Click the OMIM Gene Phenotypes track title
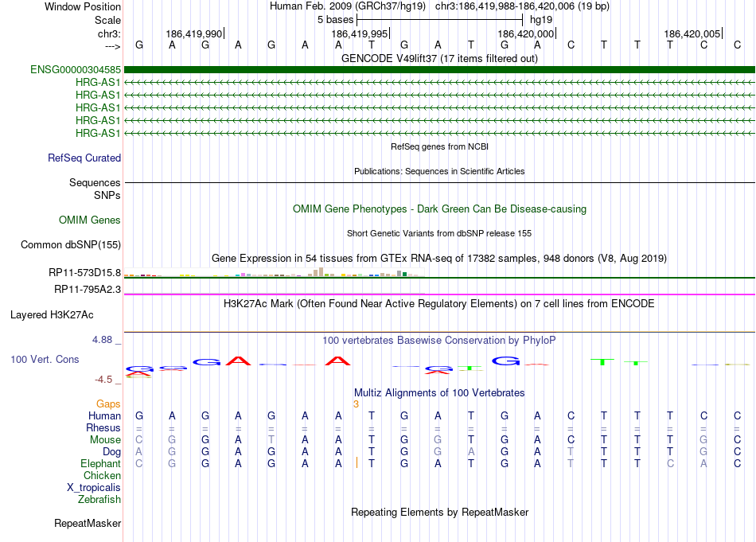Screen dimensions: 756x542 (x=439, y=209)
